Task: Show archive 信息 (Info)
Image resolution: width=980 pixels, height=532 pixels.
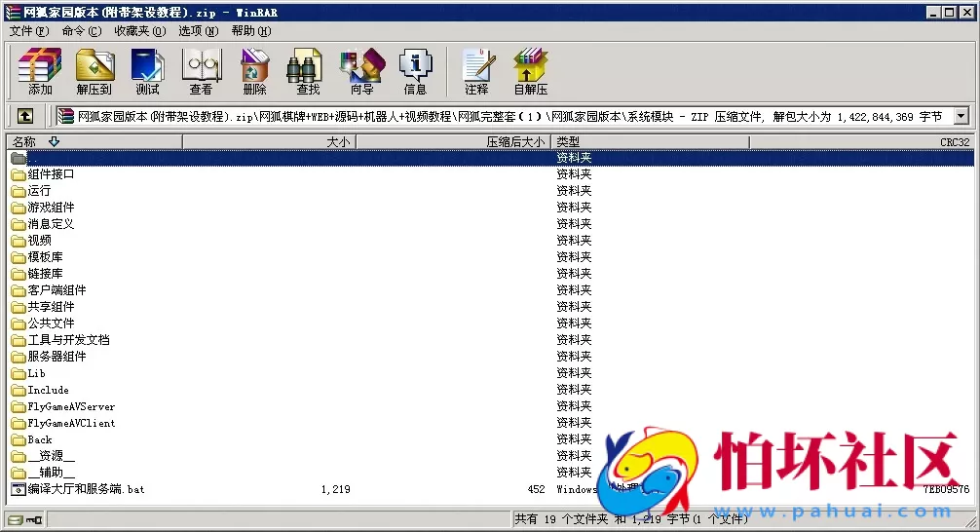Action: [x=415, y=71]
